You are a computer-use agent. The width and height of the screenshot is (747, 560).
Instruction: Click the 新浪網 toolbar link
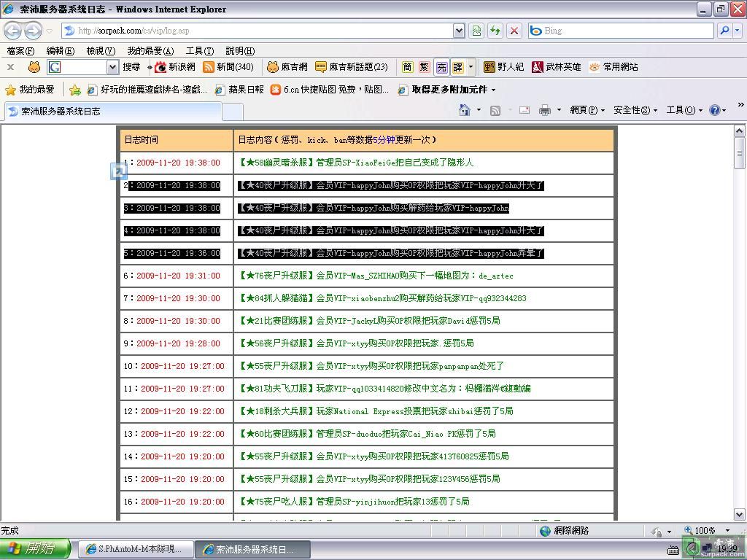(175, 67)
